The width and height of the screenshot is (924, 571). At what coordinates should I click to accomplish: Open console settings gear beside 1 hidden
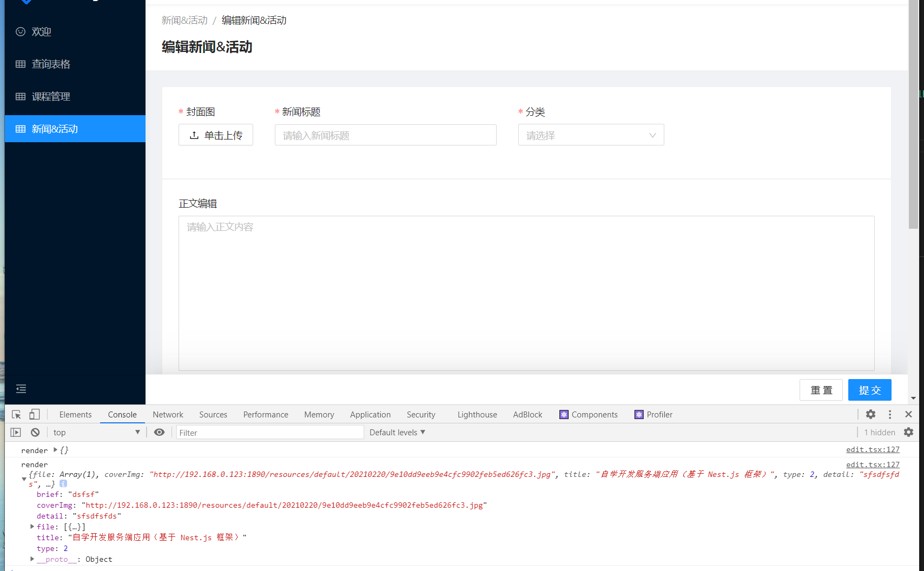[908, 432]
